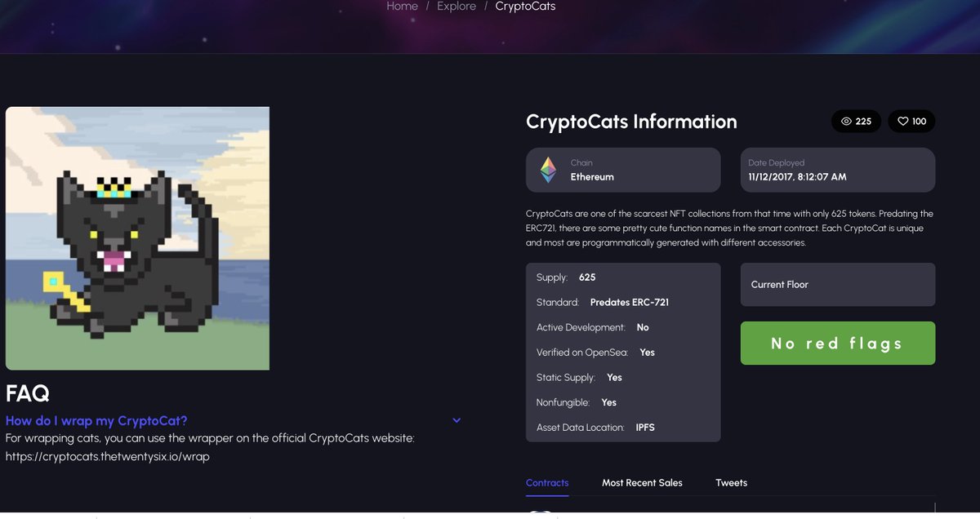Switch to the Contracts tab

pos(547,483)
